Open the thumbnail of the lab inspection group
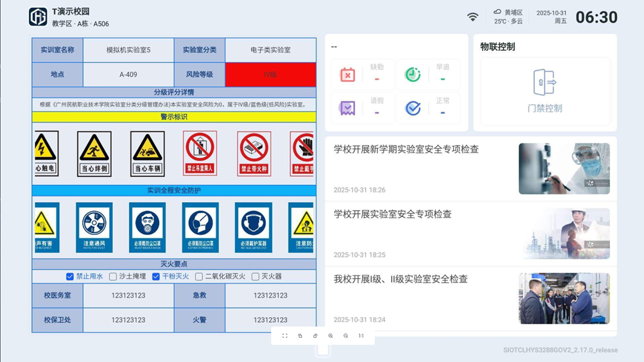 564,298
